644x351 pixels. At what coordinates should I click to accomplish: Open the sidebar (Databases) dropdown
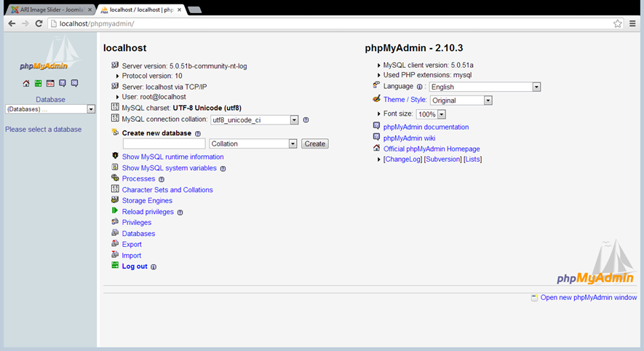pyautogui.click(x=50, y=109)
